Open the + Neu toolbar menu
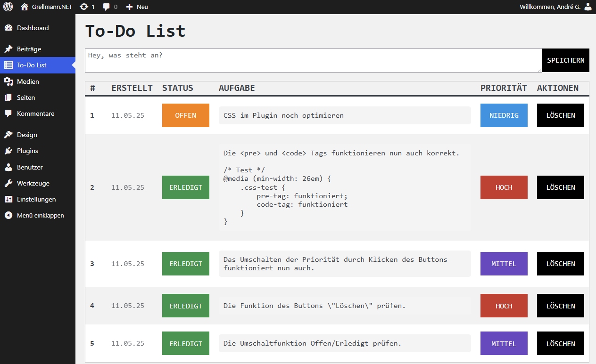 coord(137,7)
